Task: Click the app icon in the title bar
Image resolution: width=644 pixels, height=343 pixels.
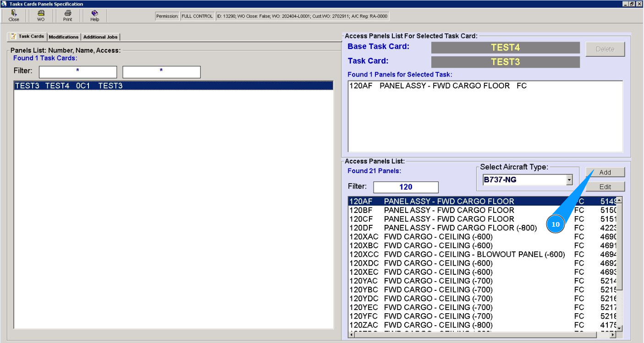Action: pyautogui.click(x=4, y=4)
